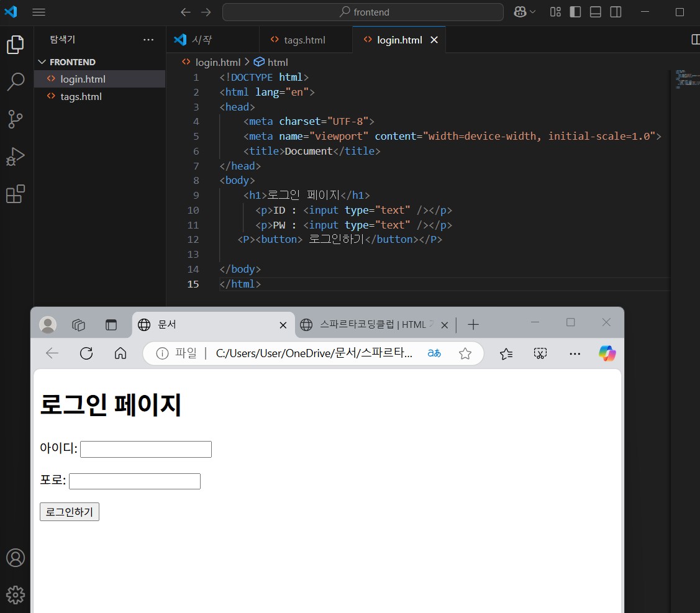Open browser settings and more menu

point(575,353)
